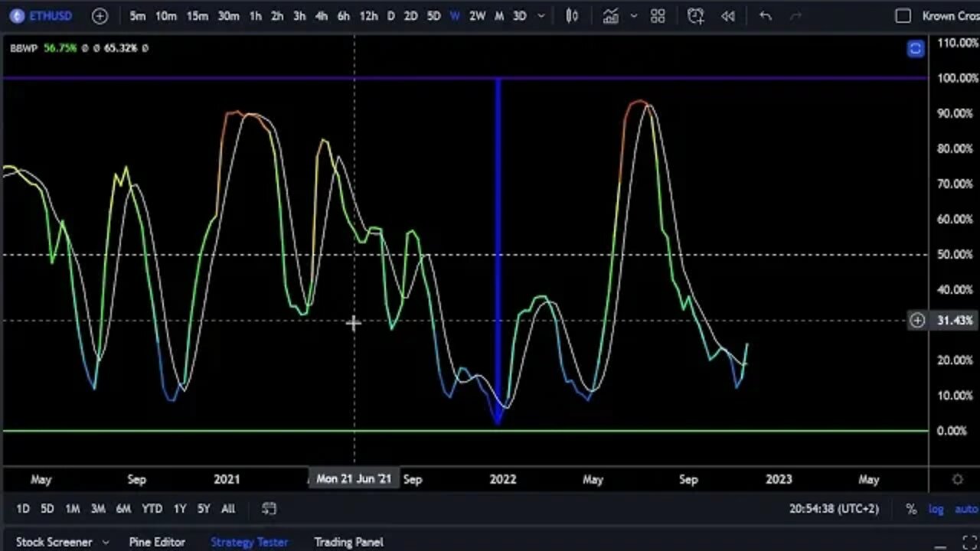
Task: Click the 20:54:38 (UTC+2) timezone
Action: (x=834, y=508)
